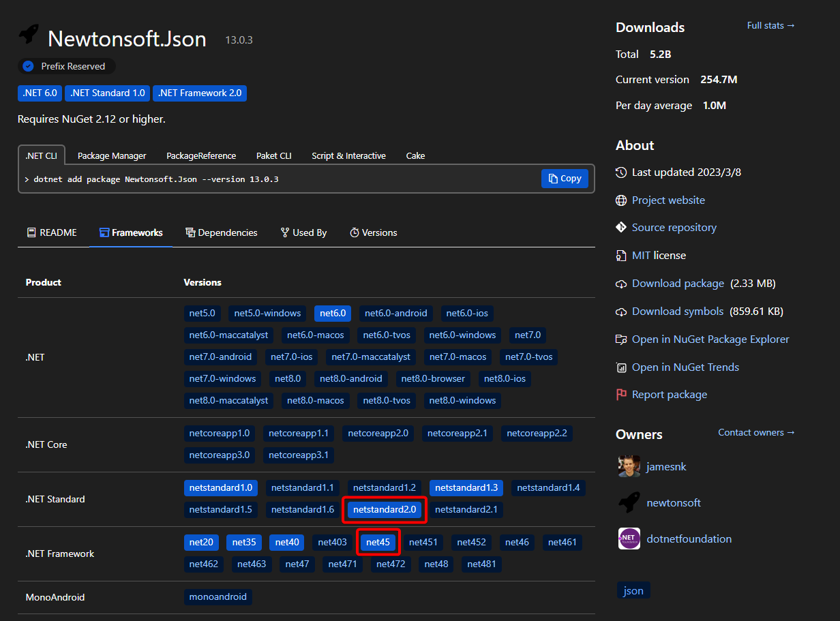Open jamesnk owner avatar
The height and width of the screenshot is (621, 840).
coord(629,467)
